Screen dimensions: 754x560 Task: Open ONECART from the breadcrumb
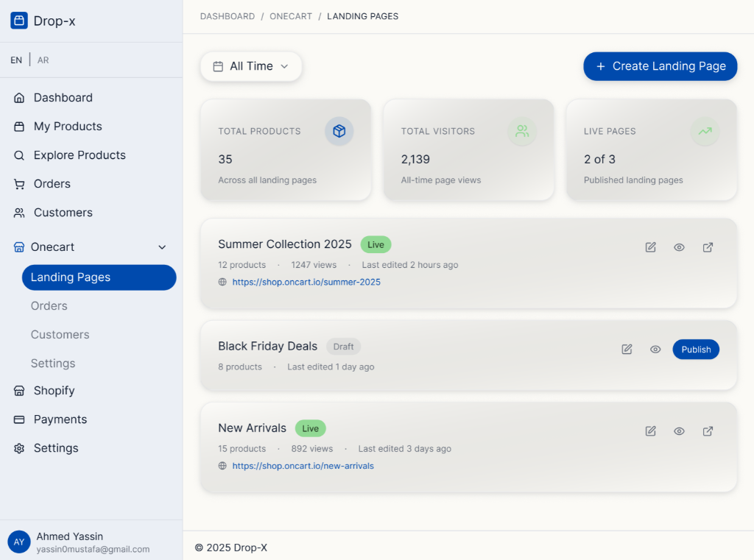(x=291, y=15)
